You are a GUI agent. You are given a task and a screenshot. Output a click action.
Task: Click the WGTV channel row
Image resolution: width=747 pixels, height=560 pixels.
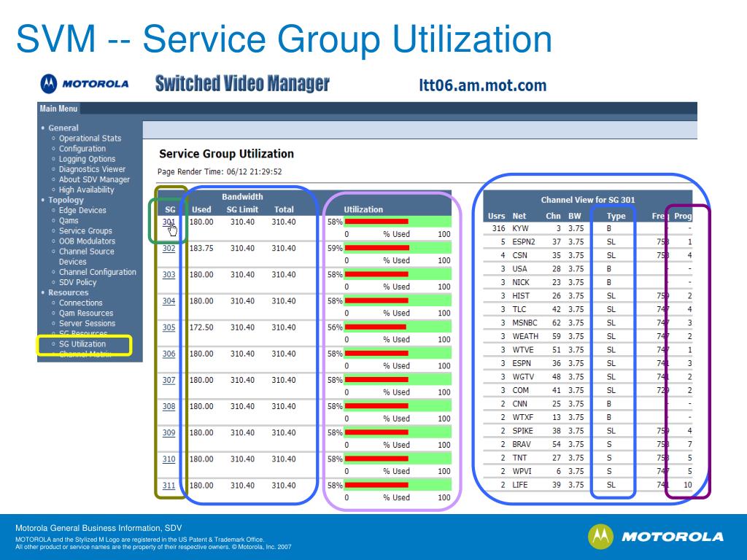(587, 377)
